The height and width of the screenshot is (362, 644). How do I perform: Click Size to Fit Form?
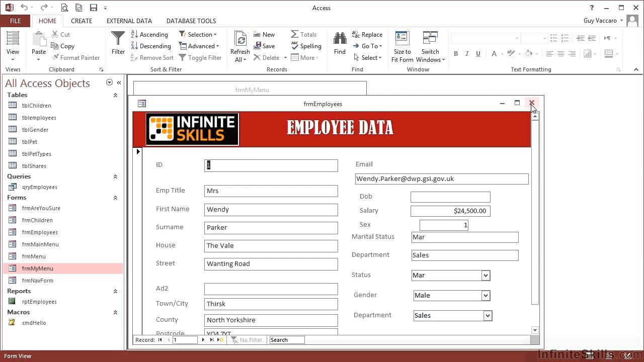pyautogui.click(x=402, y=47)
